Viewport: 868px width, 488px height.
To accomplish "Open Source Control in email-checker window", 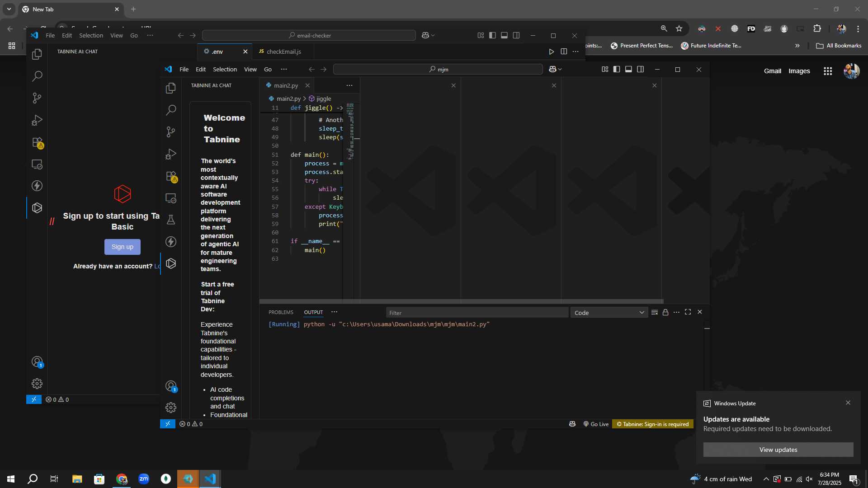I will (x=37, y=98).
